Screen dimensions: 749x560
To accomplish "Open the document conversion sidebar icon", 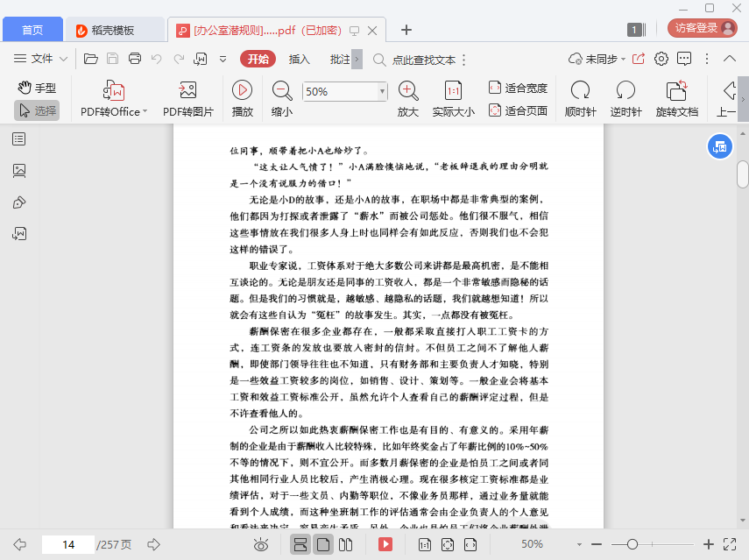I will (x=19, y=234).
